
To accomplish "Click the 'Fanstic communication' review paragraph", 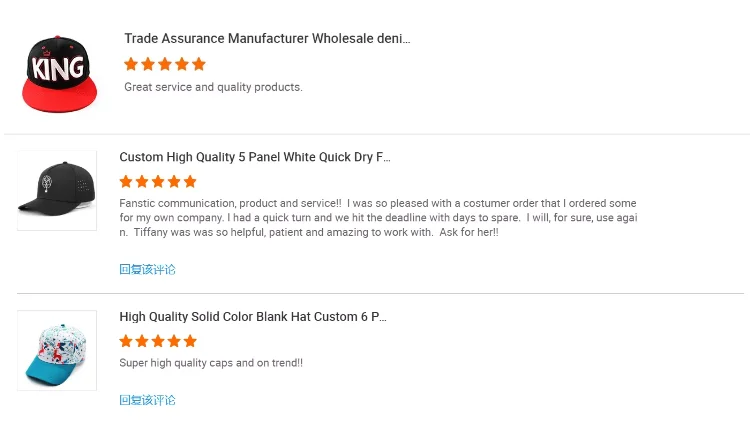I will point(377,217).
